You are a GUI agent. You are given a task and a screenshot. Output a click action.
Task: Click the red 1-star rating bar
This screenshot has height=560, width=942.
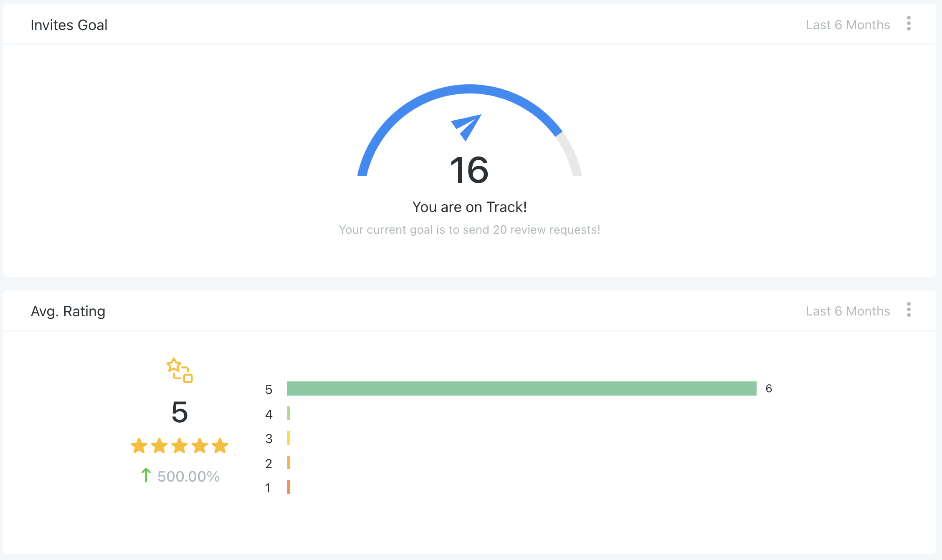[x=289, y=487]
